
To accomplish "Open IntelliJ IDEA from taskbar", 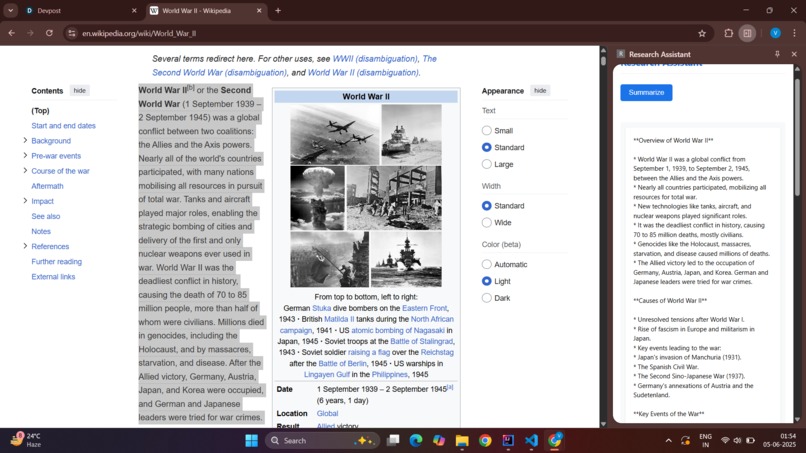I will [x=508, y=441].
